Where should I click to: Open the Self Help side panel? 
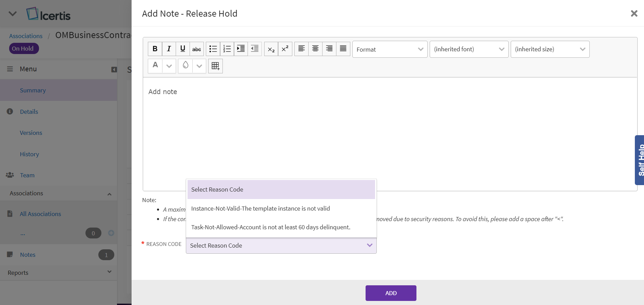pyautogui.click(x=640, y=160)
